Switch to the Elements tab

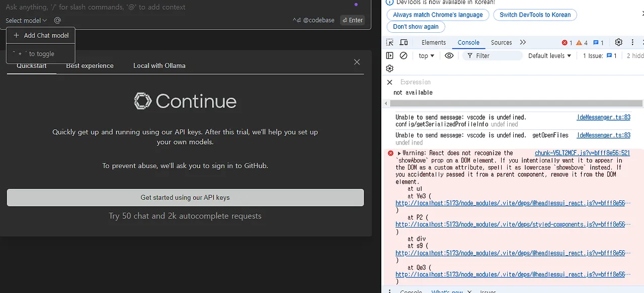coord(434,42)
